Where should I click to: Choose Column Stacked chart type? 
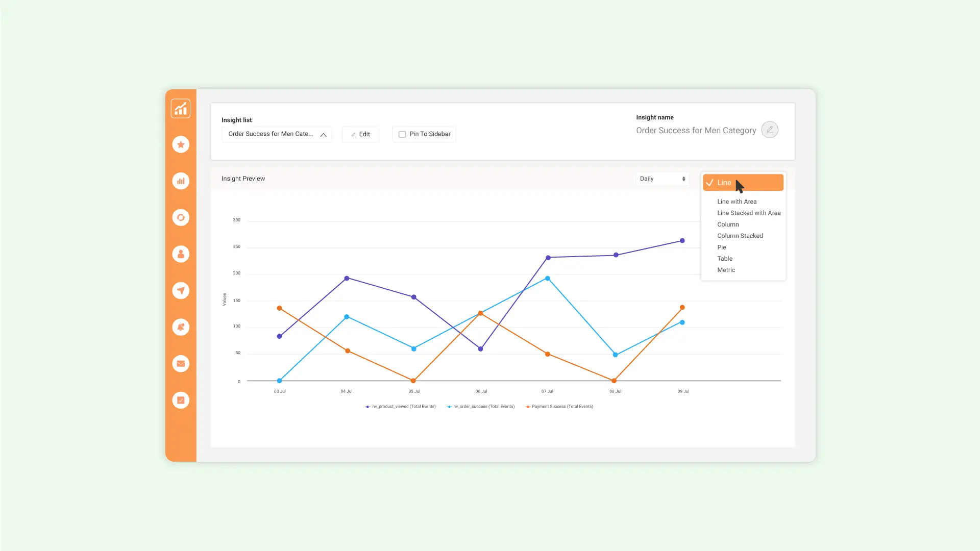coord(740,236)
